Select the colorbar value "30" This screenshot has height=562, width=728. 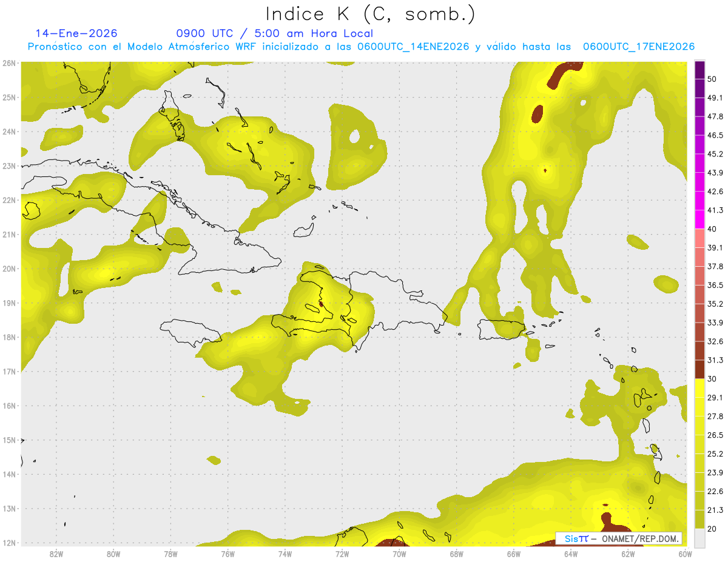pyautogui.click(x=713, y=379)
